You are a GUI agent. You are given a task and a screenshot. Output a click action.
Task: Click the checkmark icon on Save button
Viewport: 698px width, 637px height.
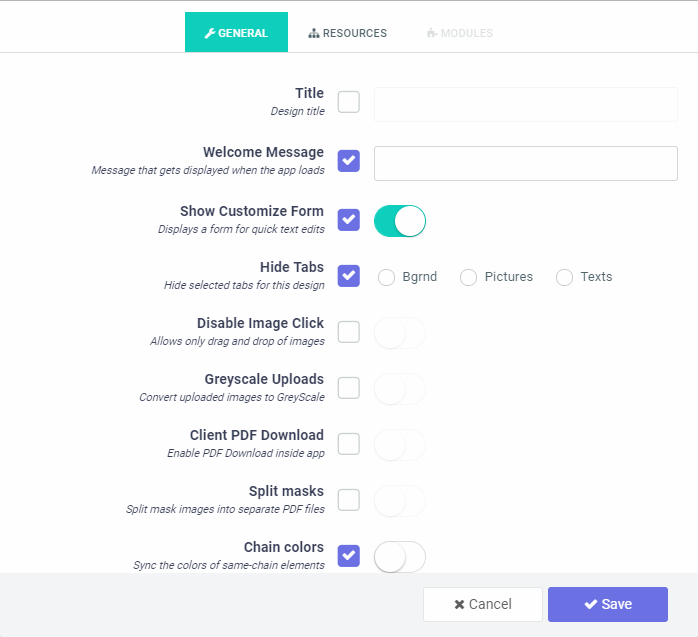[x=591, y=605]
